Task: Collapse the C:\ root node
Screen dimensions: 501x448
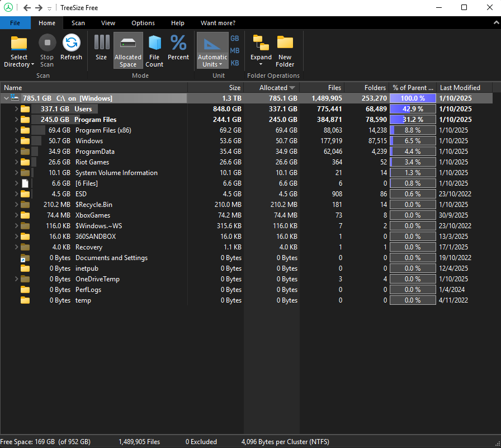Action: click(6, 98)
